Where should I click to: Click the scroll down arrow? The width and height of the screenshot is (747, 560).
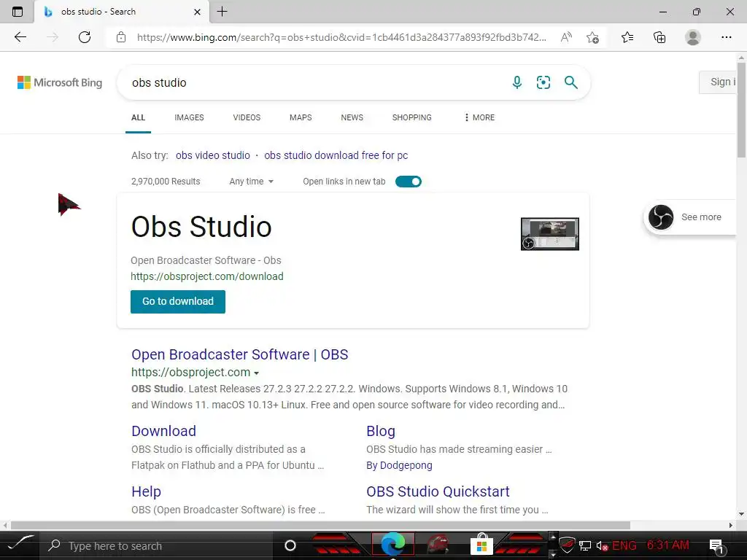coord(741,514)
